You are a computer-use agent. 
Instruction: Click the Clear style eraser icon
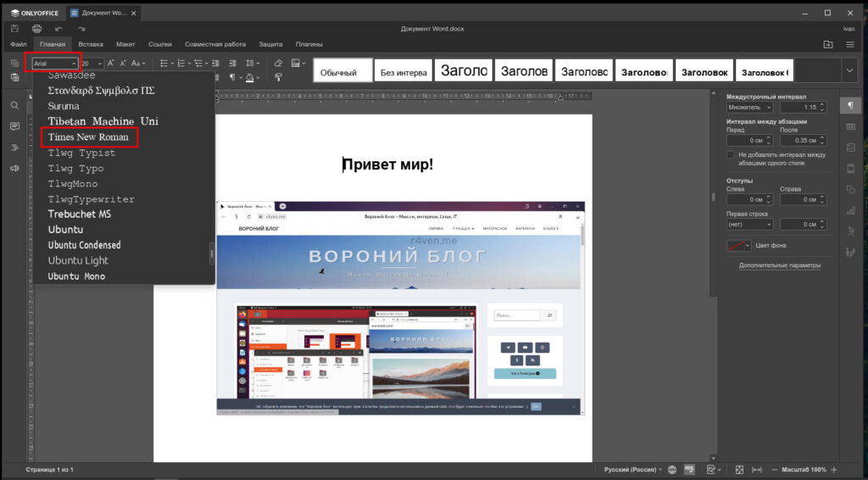pyautogui.click(x=278, y=64)
